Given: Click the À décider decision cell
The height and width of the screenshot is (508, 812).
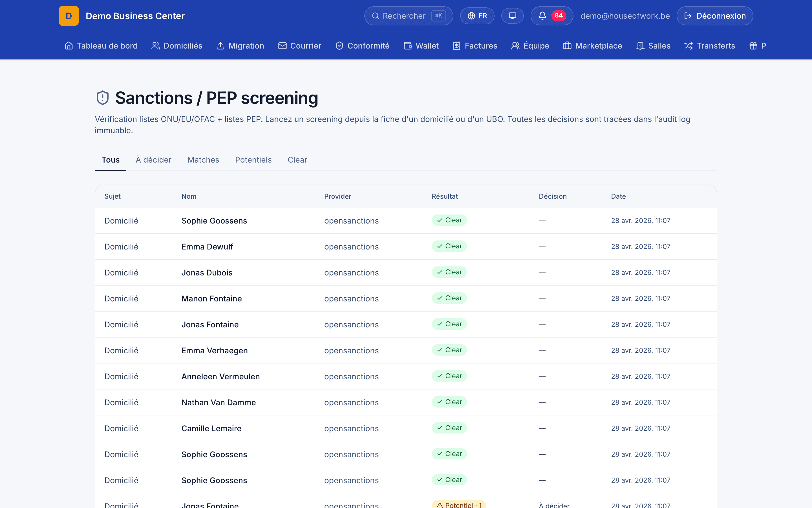Looking at the screenshot, I should 554,505.
